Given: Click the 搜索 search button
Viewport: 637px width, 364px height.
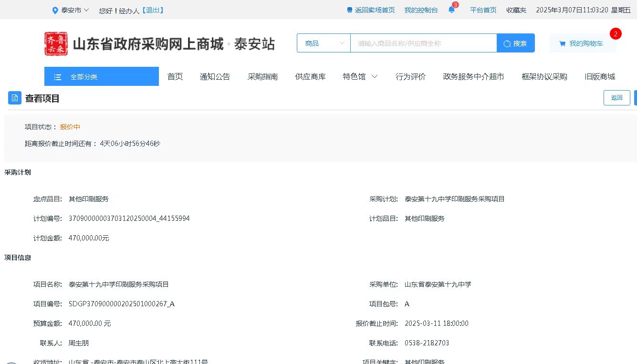Looking at the screenshot, I should [516, 43].
